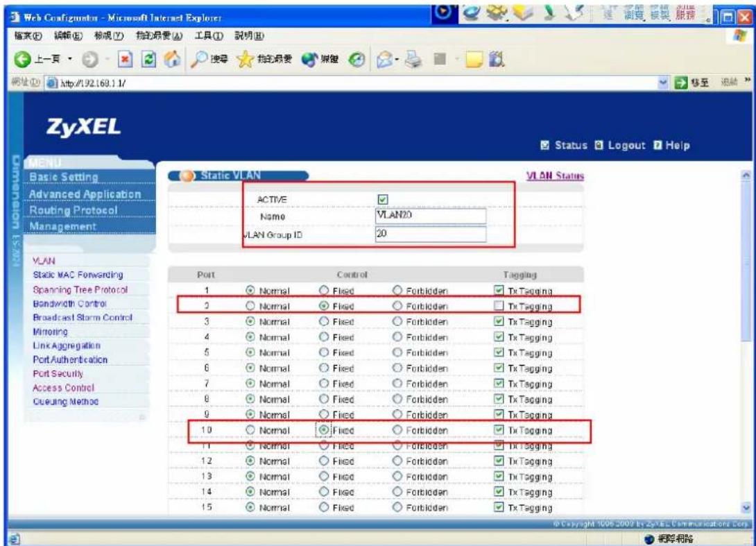Viewport: 756px width, 546px height.
Task: Print the page with printer icon
Action: [413, 60]
